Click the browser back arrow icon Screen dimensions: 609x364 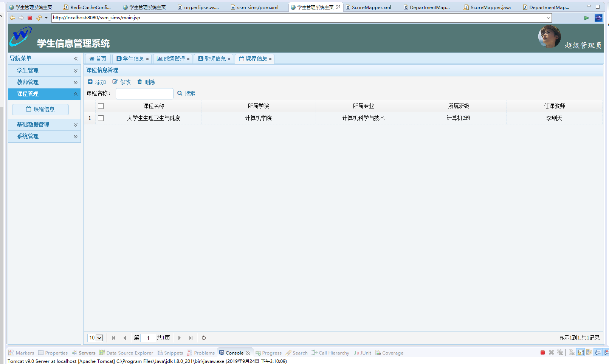(12, 17)
